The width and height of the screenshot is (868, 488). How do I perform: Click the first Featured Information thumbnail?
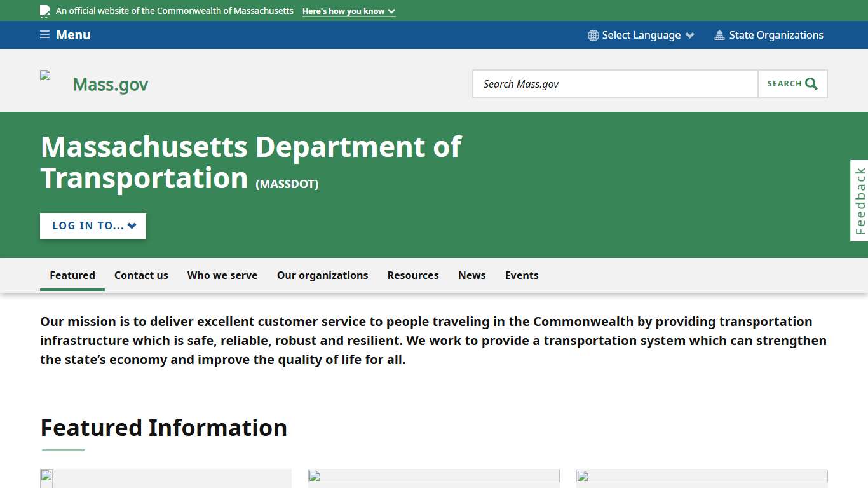165,480
